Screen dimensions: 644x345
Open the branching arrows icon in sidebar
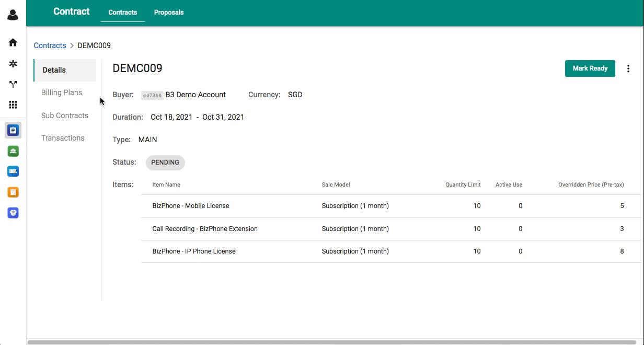point(13,84)
